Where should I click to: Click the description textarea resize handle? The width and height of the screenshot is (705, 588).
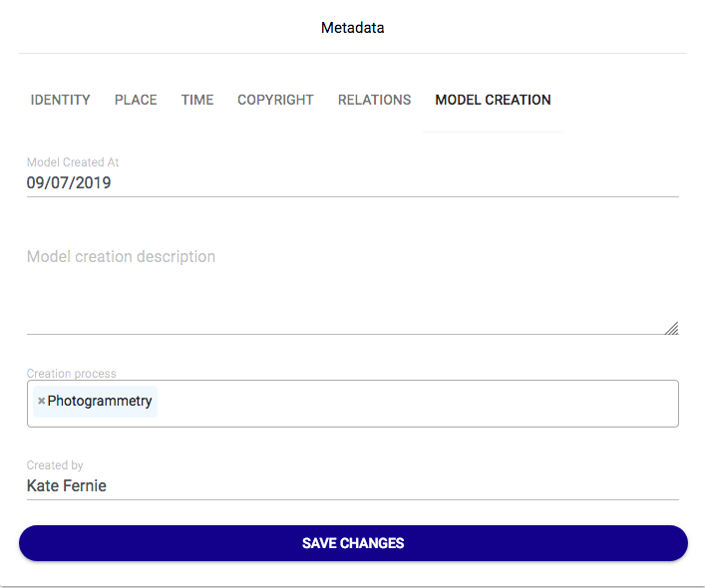pos(671,328)
